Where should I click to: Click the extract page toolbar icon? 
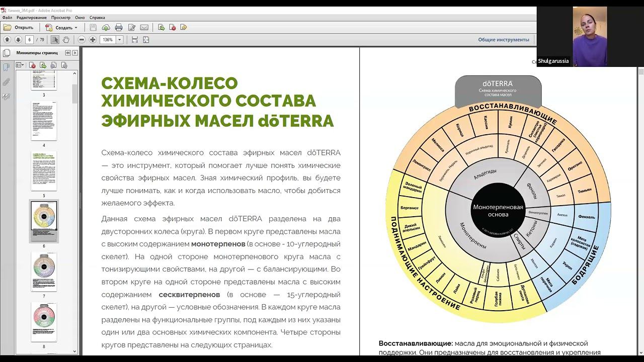[x=183, y=27]
